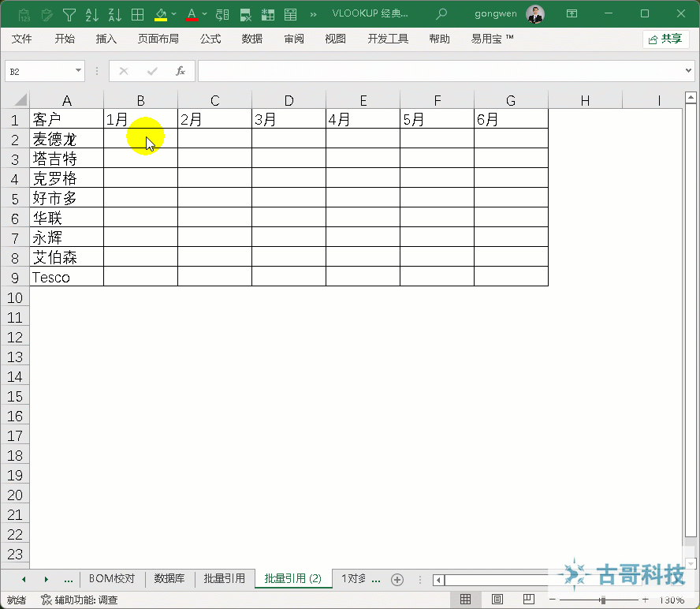The width and height of the screenshot is (700, 609).
Task: Select the Sort Z to A icon
Action: (x=114, y=13)
